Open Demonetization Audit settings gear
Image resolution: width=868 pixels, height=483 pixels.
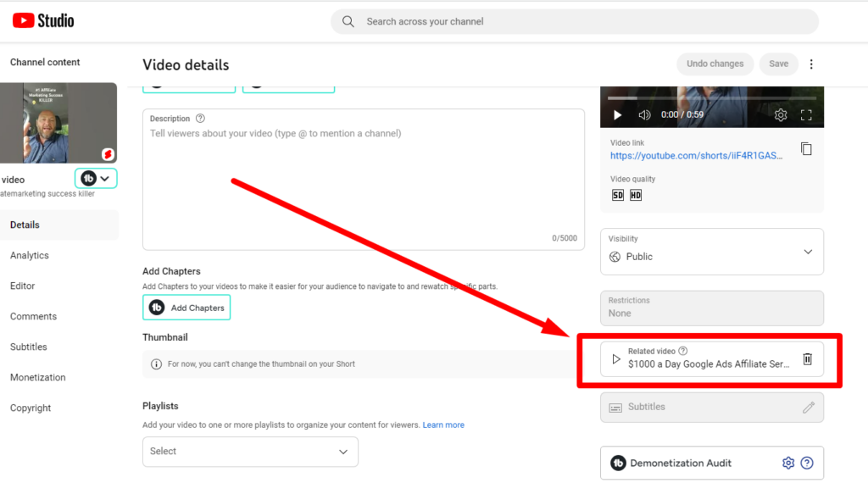(787, 463)
